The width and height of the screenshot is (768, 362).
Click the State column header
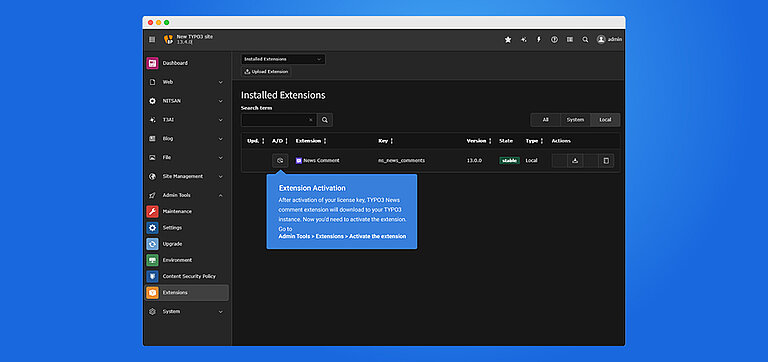coord(506,141)
